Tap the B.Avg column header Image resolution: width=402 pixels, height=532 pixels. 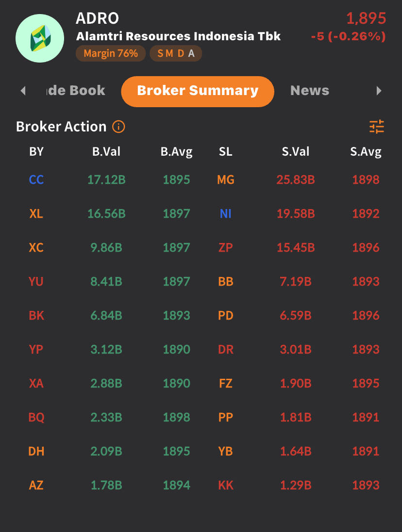(x=176, y=152)
